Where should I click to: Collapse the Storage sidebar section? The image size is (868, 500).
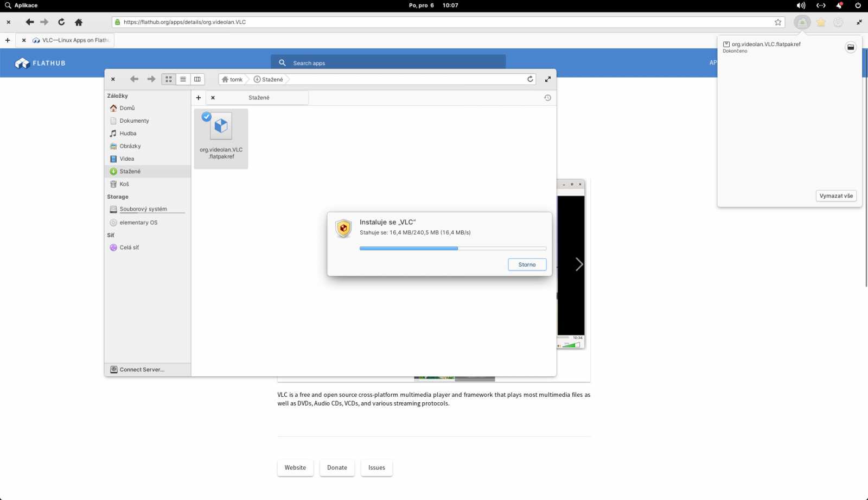pyautogui.click(x=118, y=197)
